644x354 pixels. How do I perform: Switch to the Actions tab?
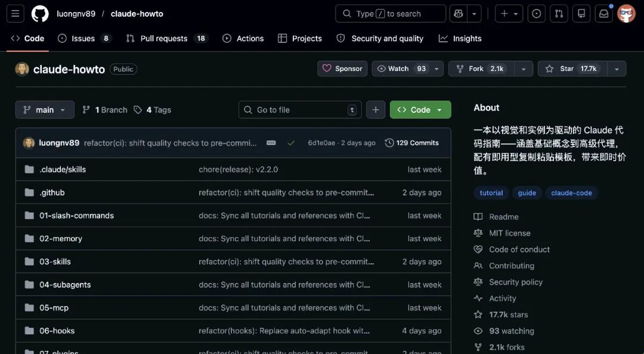click(x=243, y=38)
